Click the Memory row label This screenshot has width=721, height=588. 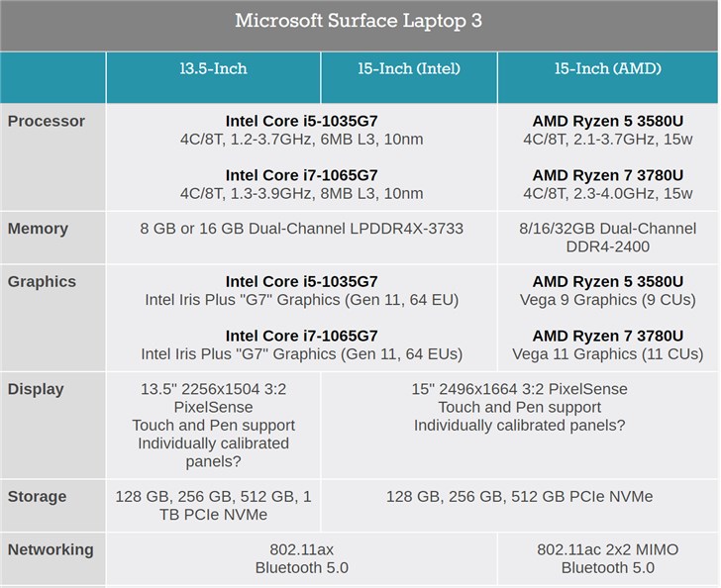click(x=38, y=229)
